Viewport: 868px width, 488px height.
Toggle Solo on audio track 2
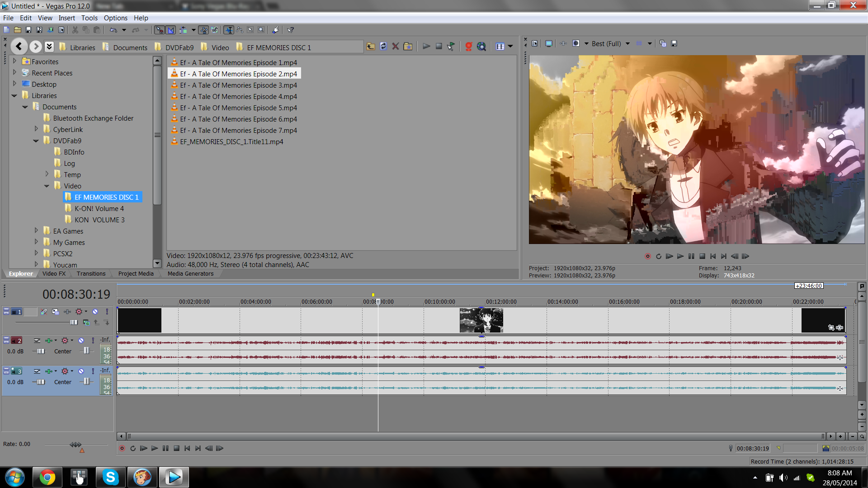pos(93,341)
